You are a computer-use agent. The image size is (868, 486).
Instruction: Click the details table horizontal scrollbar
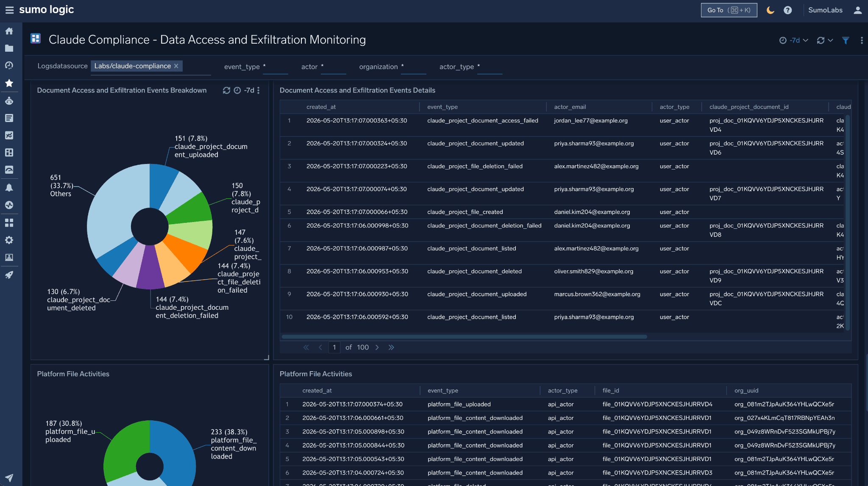point(464,337)
